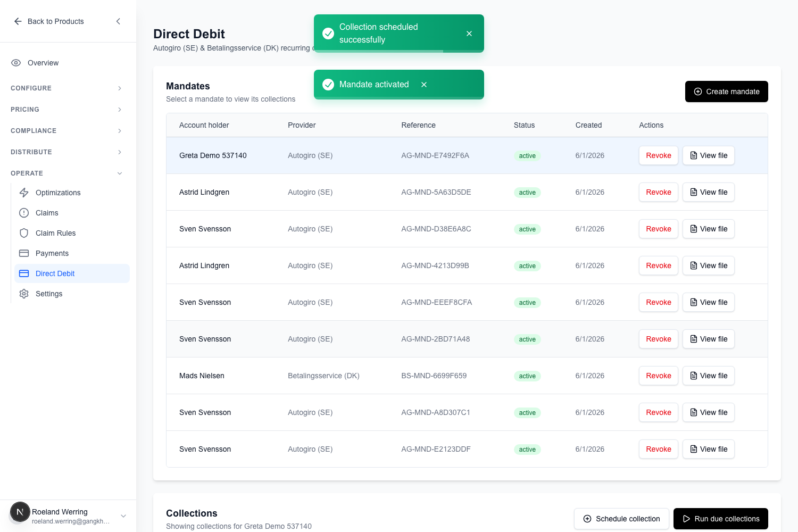Open the Roeland Werring account menu
The width and height of the screenshot is (798, 532).
coord(68,516)
